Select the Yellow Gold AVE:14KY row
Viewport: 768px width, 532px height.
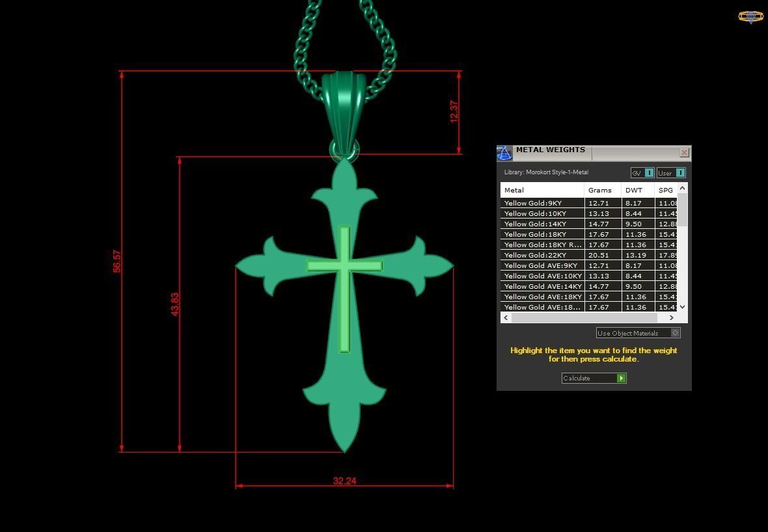click(x=589, y=286)
